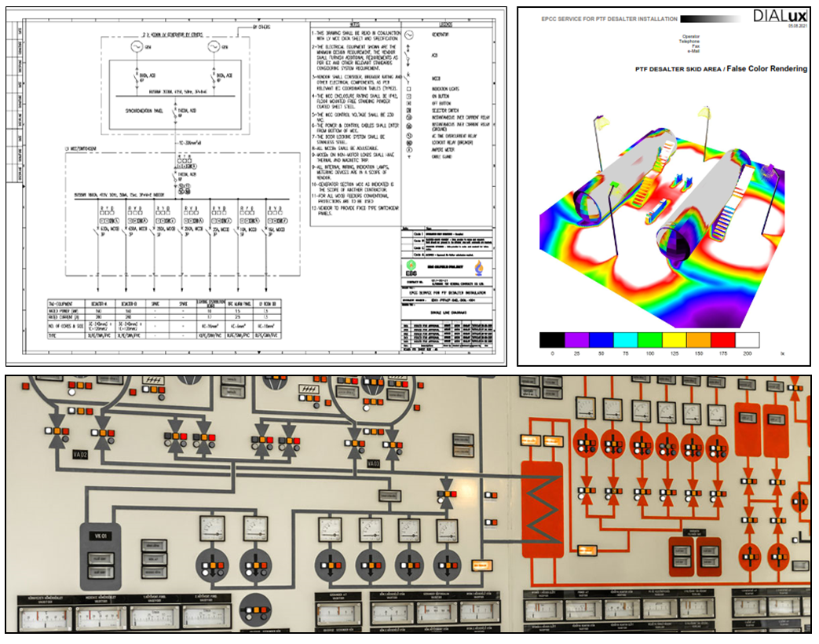Click the left GEN generator symbol
Viewport: 819px width, 644px height.
pos(137,46)
